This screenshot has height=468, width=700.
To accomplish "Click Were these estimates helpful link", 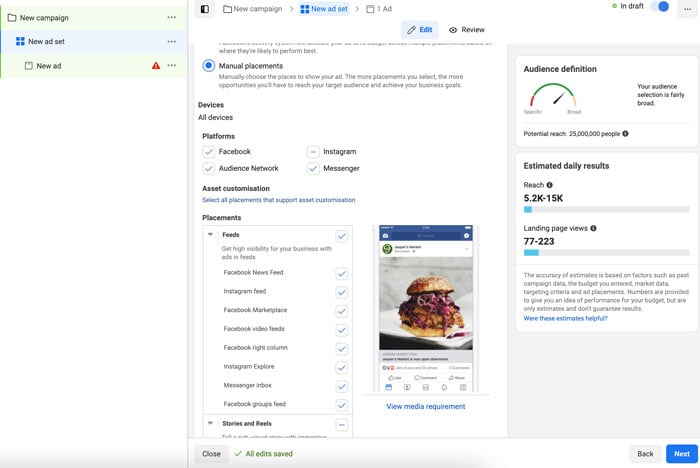I will (565, 318).
